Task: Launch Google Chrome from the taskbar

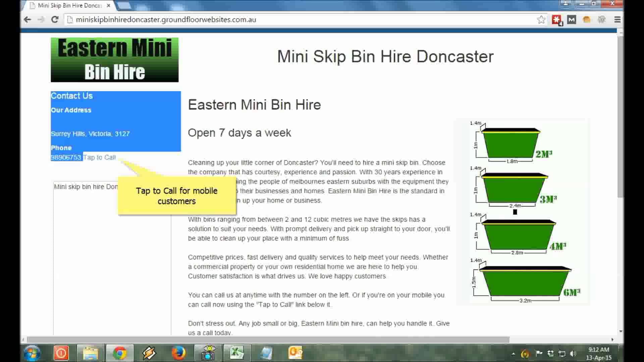Action: 120,353
